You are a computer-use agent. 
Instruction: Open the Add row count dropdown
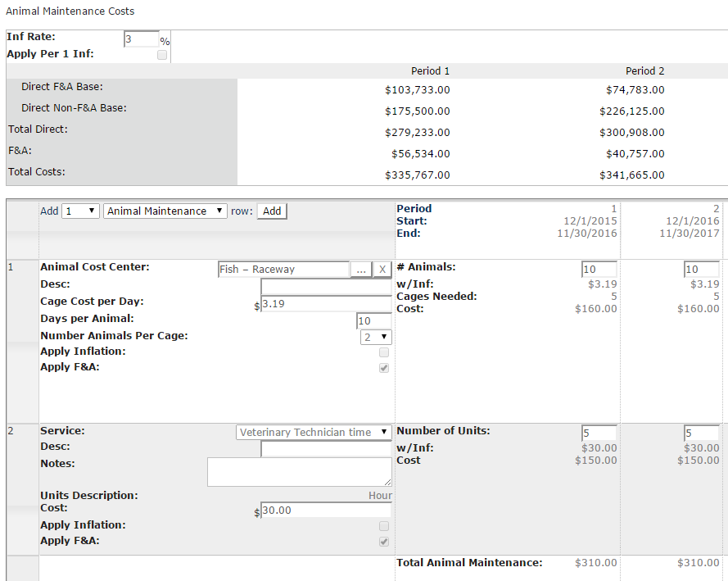tap(81, 211)
